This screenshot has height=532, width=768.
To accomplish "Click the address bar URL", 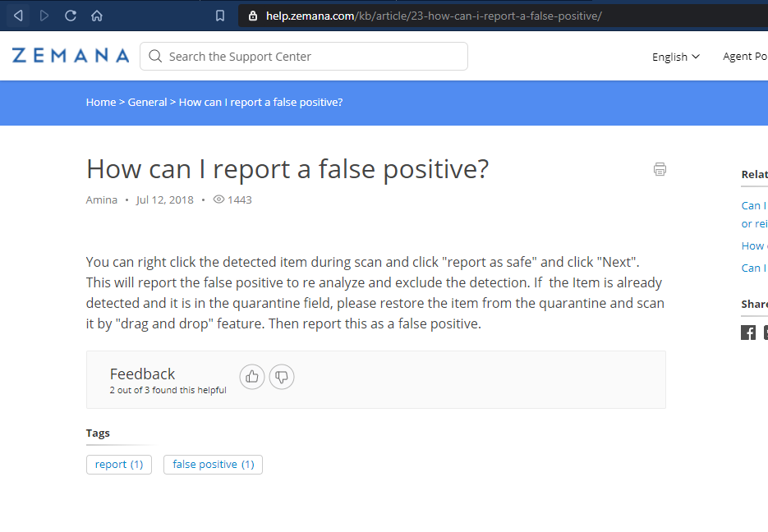I will 433,16.
